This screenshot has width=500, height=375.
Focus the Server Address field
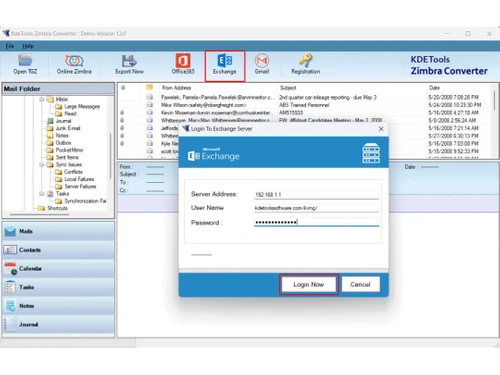[316, 195]
